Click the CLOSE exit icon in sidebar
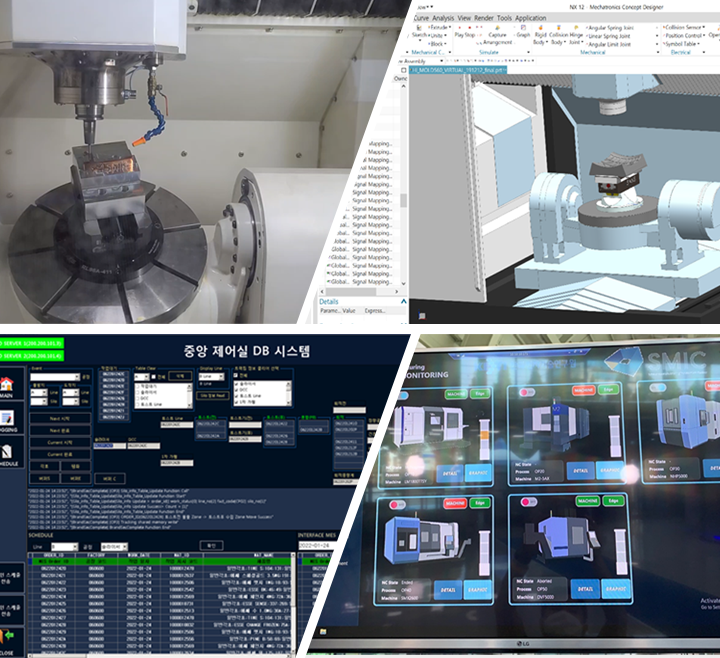Image resolution: width=720 pixels, height=658 pixels. (6, 634)
